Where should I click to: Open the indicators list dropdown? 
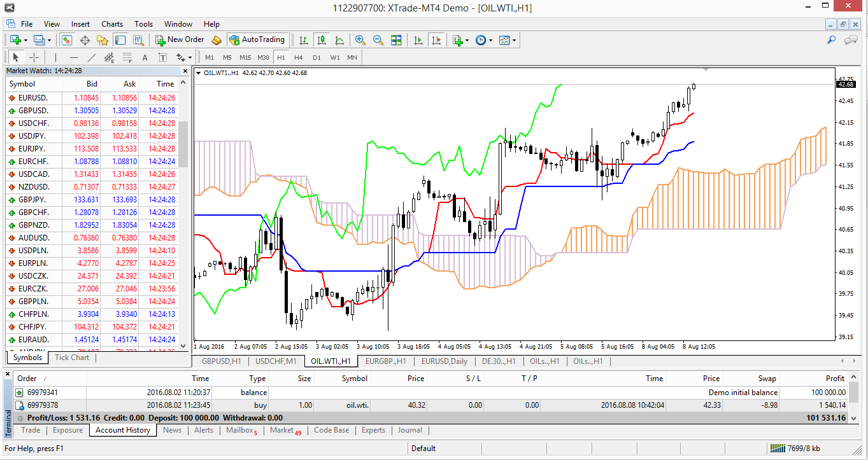(x=467, y=40)
